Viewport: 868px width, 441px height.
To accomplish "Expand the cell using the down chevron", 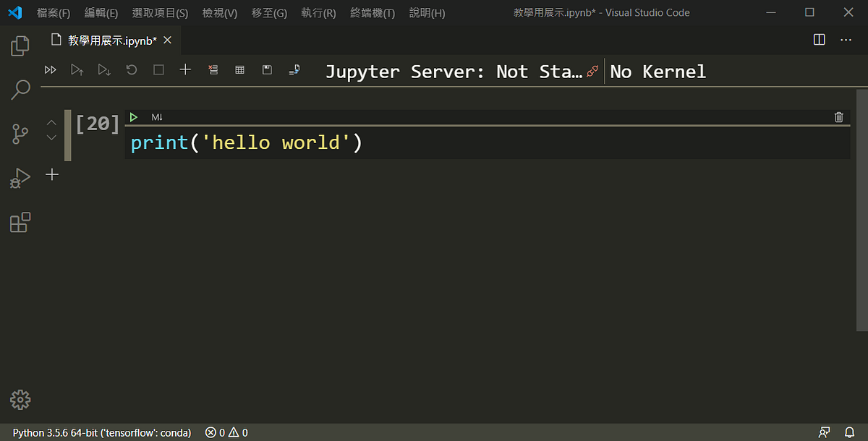I will pos(51,135).
